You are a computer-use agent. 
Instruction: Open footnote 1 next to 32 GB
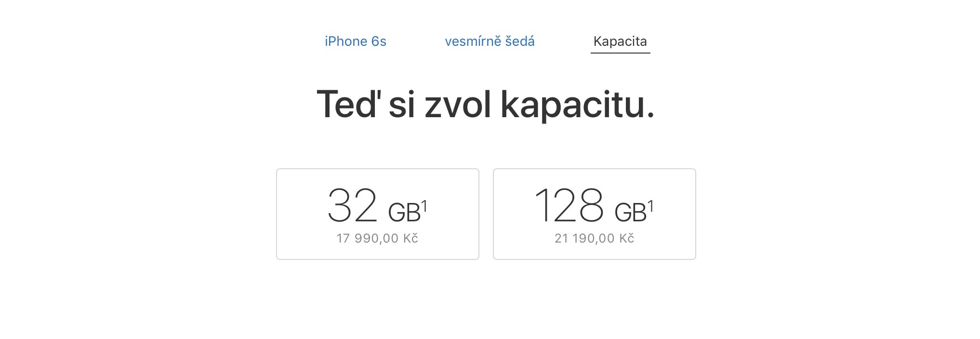pyautogui.click(x=424, y=206)
